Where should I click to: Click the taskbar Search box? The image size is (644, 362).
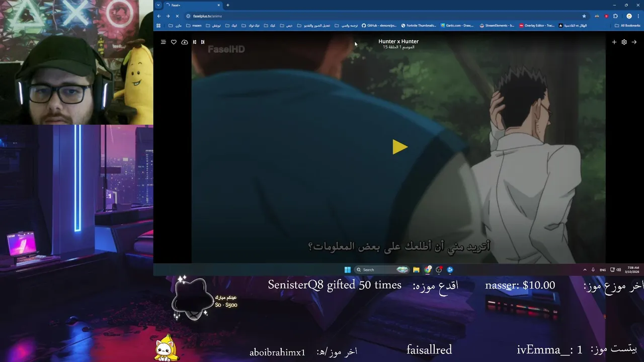coord(382,269)
